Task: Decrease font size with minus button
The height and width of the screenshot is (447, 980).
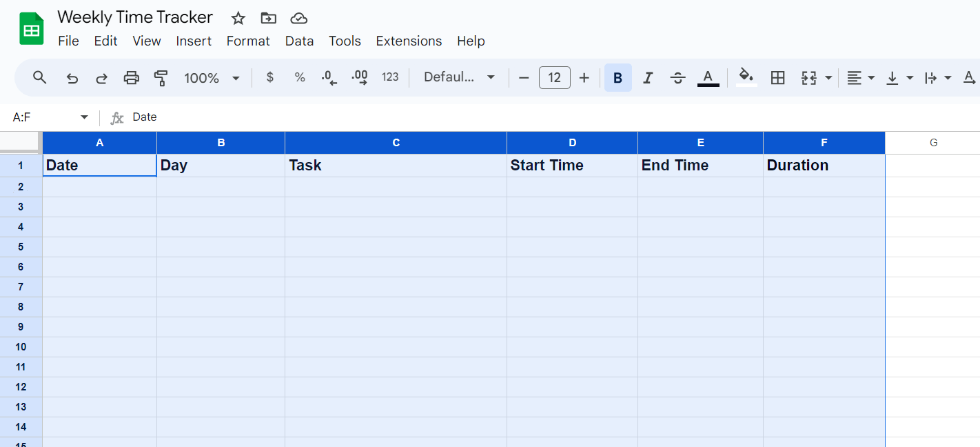Action: coord(524,78)
